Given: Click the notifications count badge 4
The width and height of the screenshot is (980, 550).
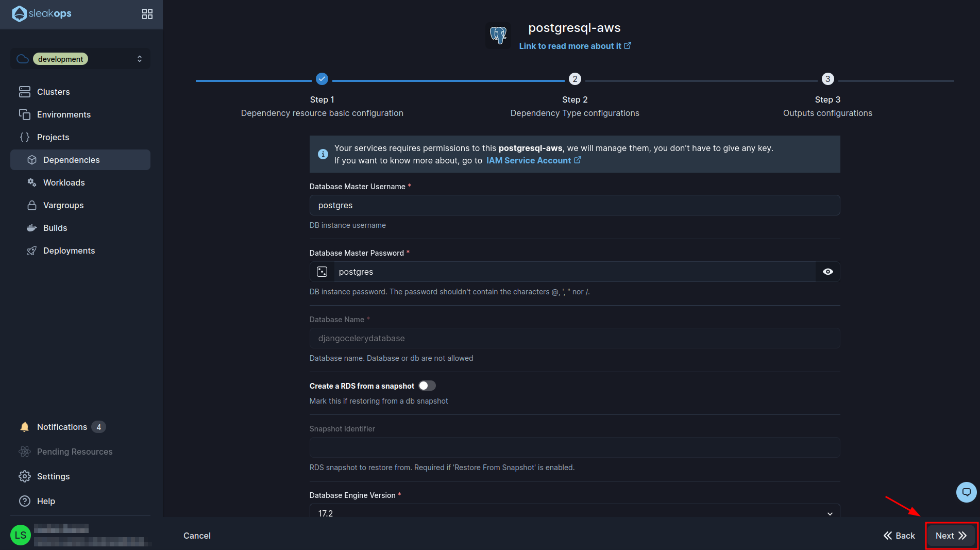Looking at the screenshot, I should point(98,427).
